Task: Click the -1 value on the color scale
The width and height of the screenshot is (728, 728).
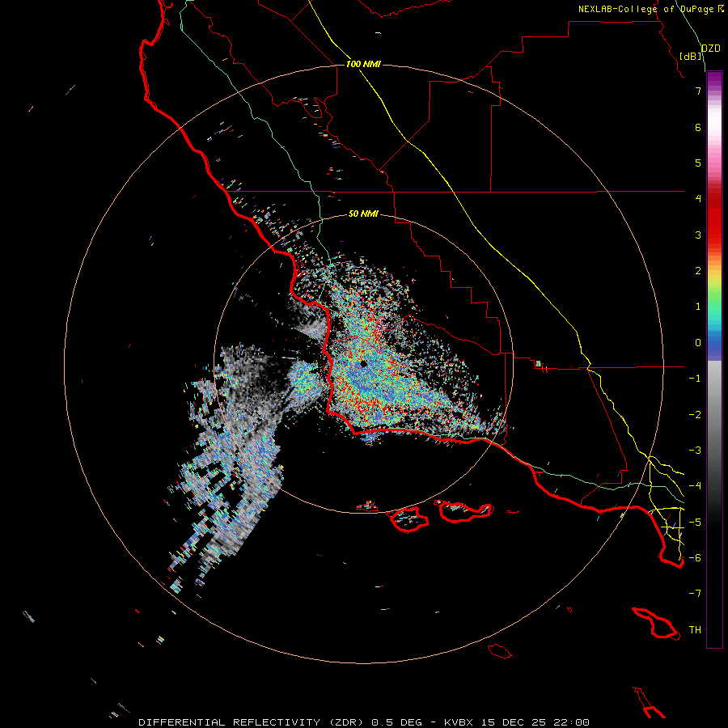Action: (x=695, y=379)
